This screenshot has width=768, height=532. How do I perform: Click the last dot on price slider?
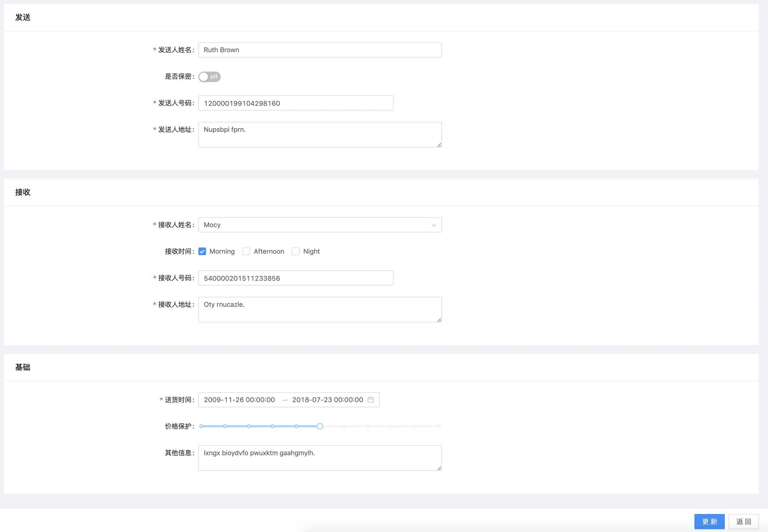pyautogui.click(x=439, y=426)
